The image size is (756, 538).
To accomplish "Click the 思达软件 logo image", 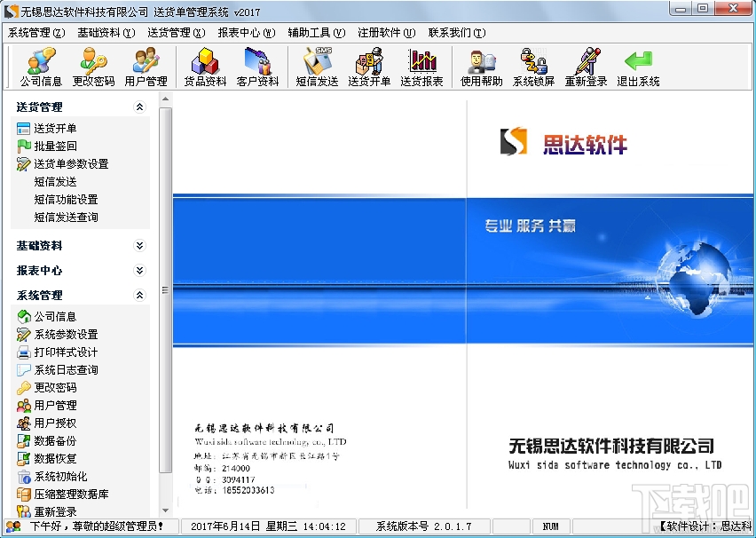I will tap(563, 142).
